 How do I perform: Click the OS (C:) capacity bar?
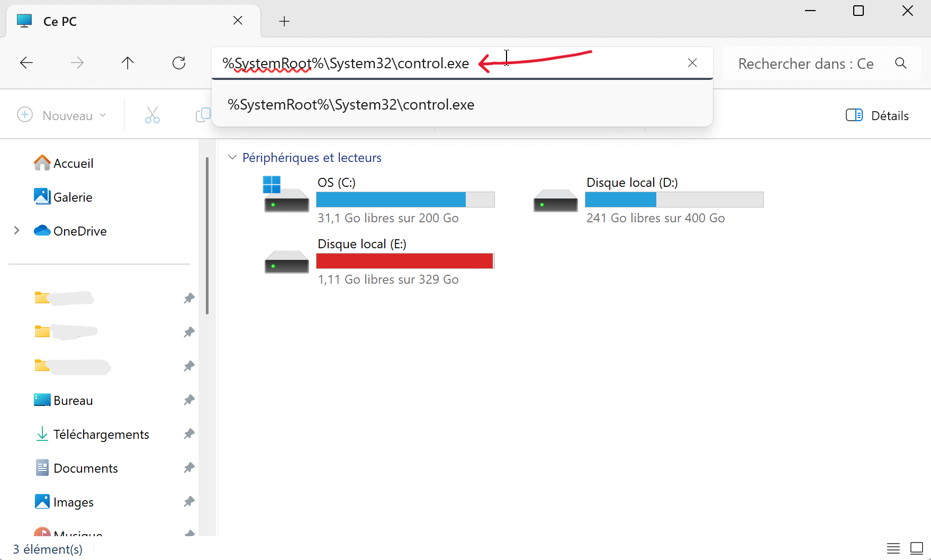(405, 200)
